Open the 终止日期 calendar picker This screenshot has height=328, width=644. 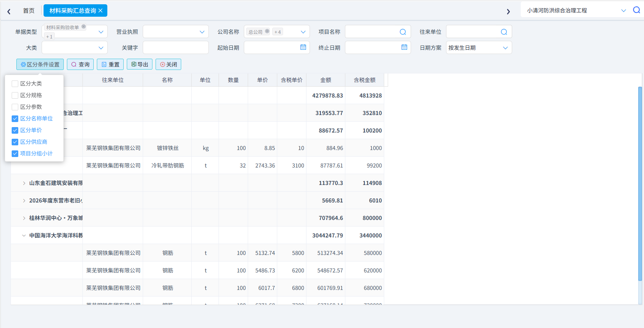tap(404, 47)
